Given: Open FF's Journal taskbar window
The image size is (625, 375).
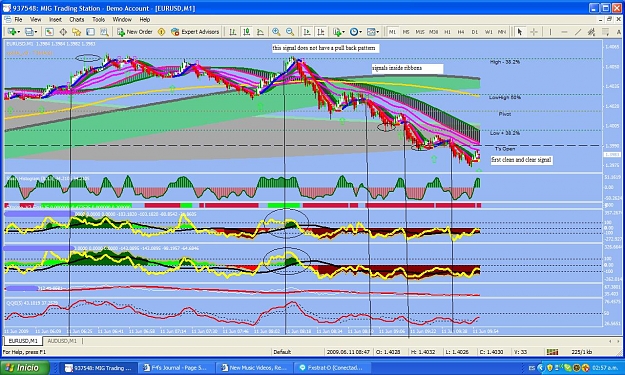Looking at the screenshot, I should pos(176,368).
